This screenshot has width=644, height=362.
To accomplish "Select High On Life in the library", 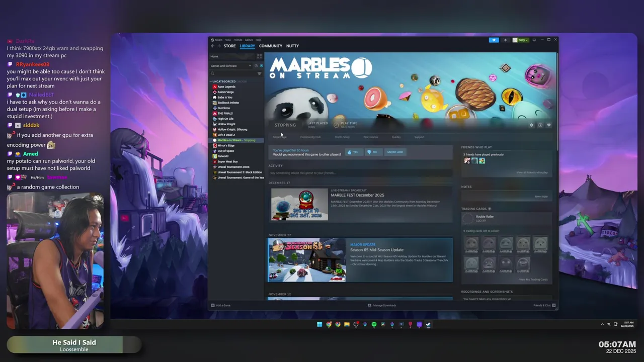I will (225, 119).
